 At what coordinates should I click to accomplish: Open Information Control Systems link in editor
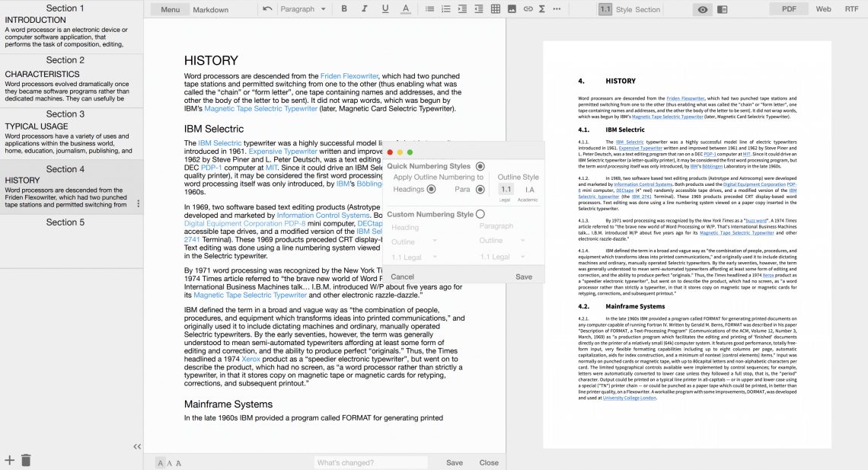323,216
